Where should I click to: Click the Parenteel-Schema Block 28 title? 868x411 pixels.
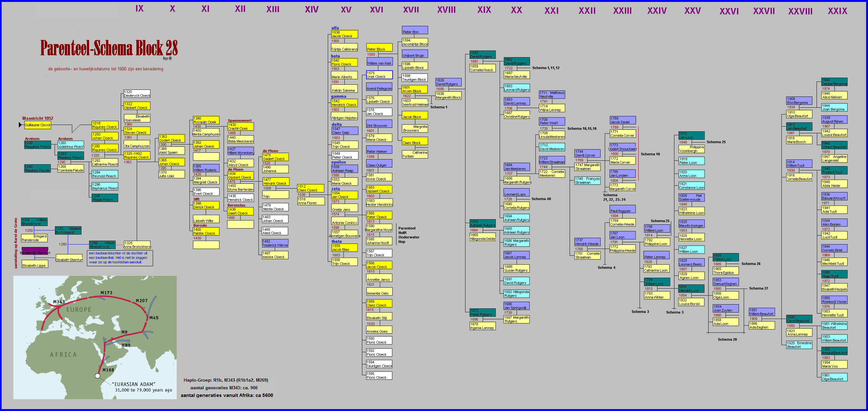(x=109, y=48)
